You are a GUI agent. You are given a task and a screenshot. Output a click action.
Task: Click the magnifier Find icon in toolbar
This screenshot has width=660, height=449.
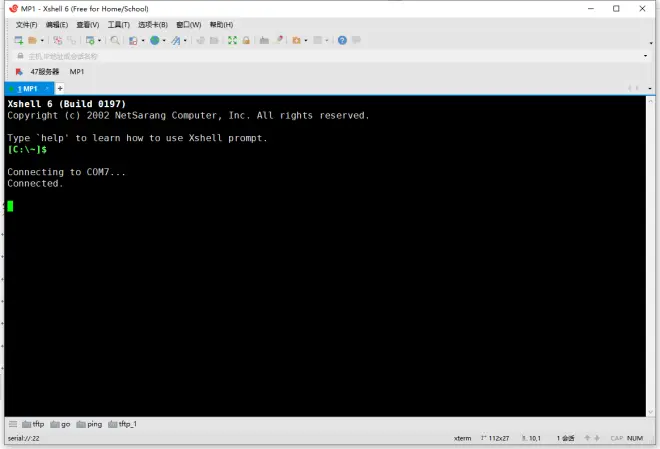(114, 40)
